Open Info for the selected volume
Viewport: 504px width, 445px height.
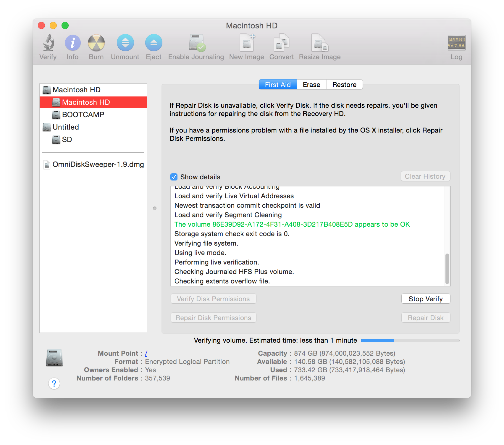pos(72,46)
